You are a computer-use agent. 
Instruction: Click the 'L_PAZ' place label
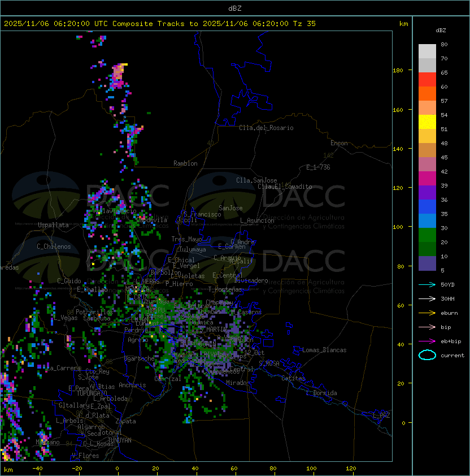(381, 416)
